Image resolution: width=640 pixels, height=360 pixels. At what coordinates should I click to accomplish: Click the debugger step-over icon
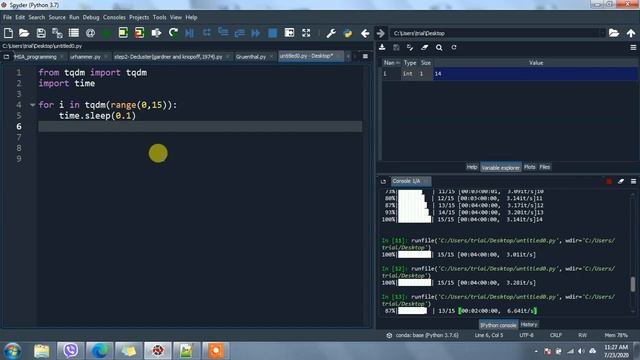click(207, 33)
